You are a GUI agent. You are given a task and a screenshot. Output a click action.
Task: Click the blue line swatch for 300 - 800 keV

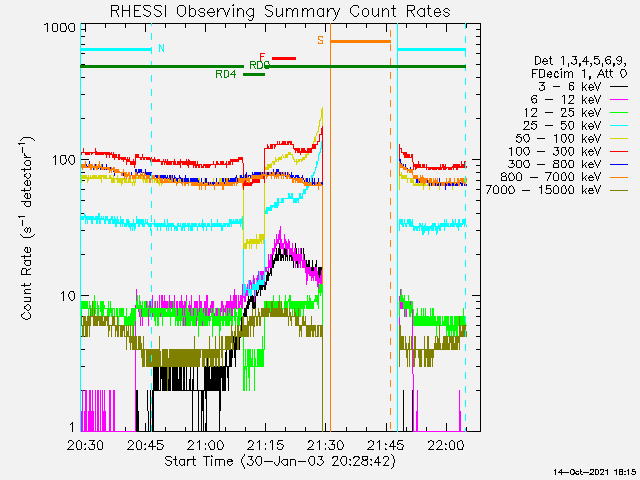click(619, 164)
